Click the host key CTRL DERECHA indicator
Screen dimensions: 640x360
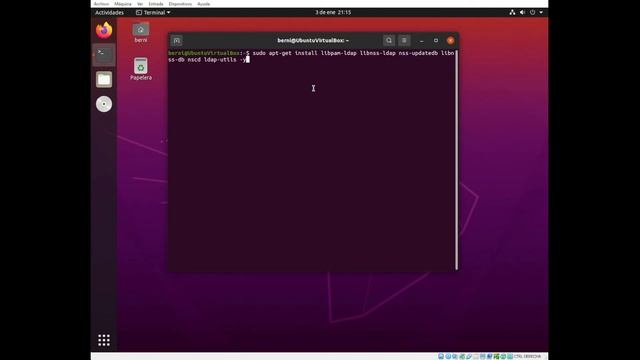[x=527, y=356]
